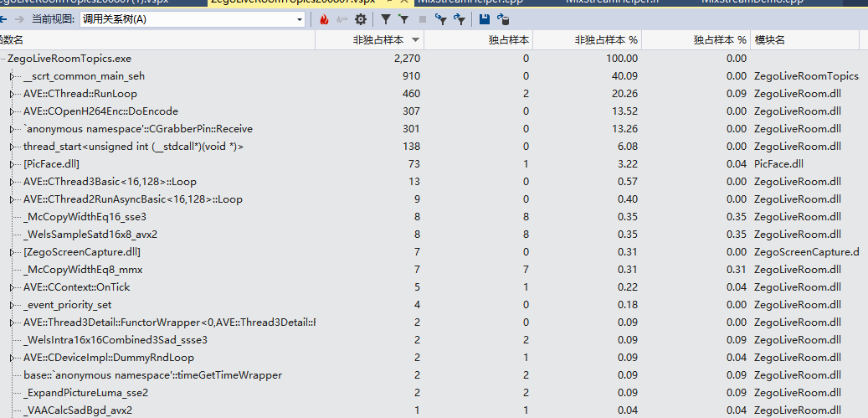Click the black funnel filter icon
868x418 pixels.
(x=386, y=20)
